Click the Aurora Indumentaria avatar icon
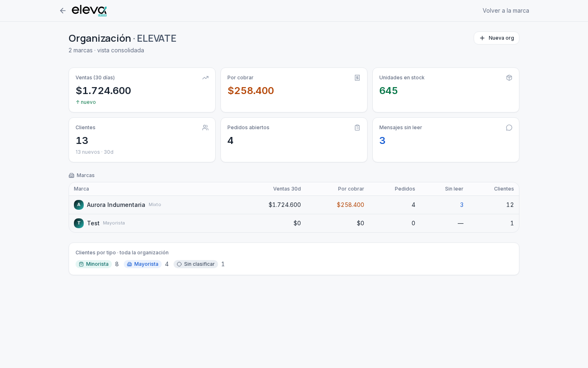Image resolution: width=588 pixels, height=368 pixels. click(x=79, y=205)
